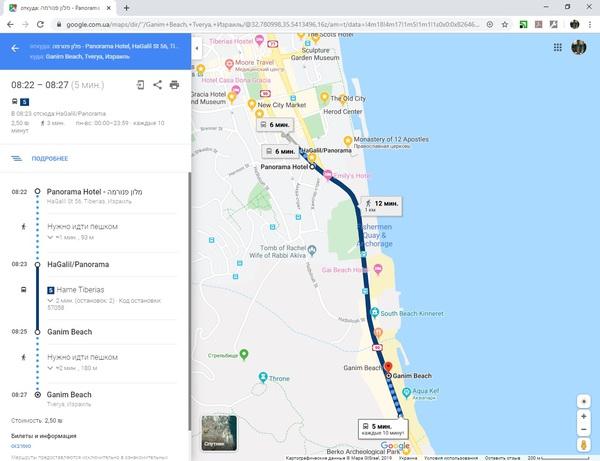Expand first walking step details chevron
The width and height of the screenshot is (600, 461).
(x=50, y=238)
